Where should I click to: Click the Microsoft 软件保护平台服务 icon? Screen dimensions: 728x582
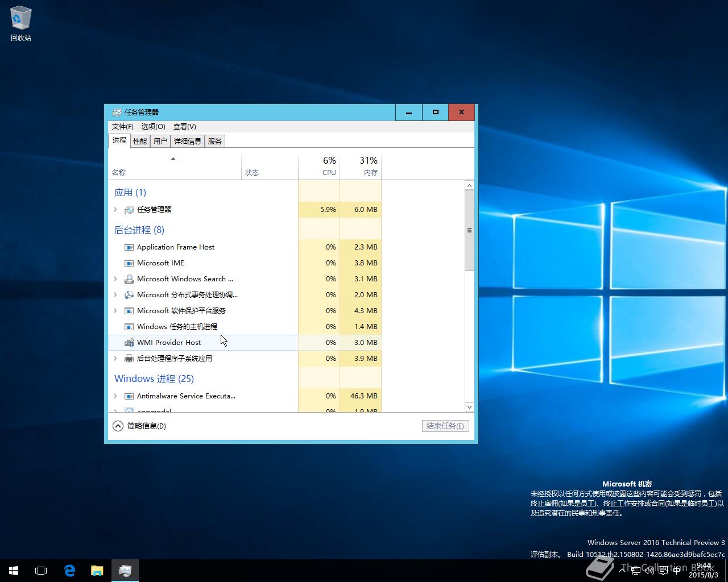(129, 311)
